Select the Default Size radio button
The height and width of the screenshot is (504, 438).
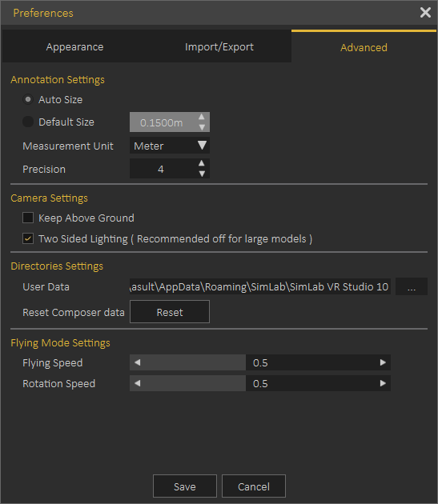pos(28,122)
